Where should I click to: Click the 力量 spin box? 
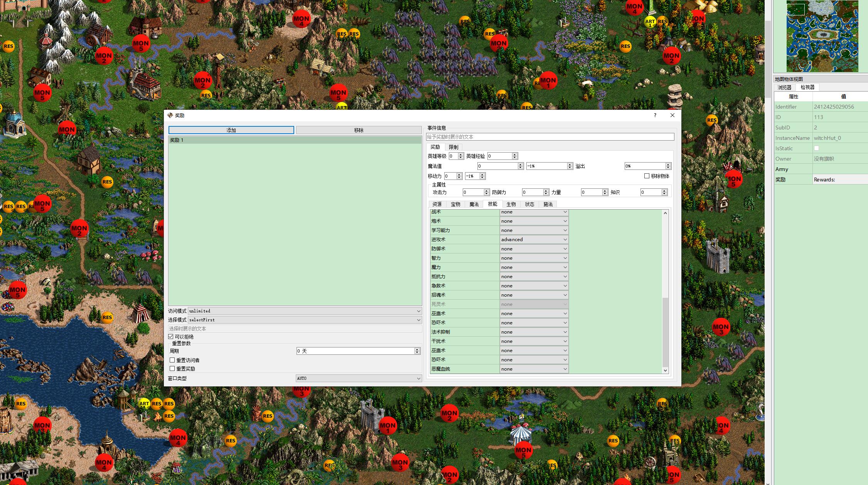[x=595, y=192]
